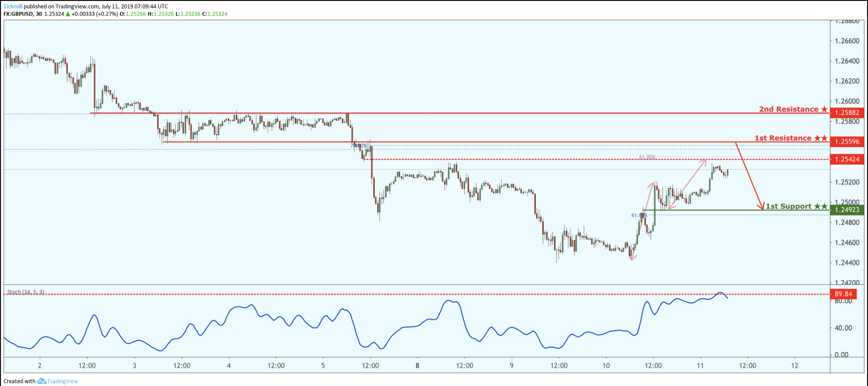This screenshot has width=868, height=386.
Task: Click the 1.24600 price axis label
Action: click(847, 243)
